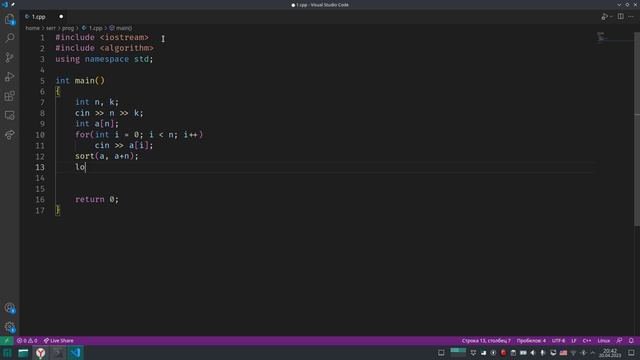Click the 'home' breadcrumb segment
Screen dimensions: 640x360
pos(33,28)
